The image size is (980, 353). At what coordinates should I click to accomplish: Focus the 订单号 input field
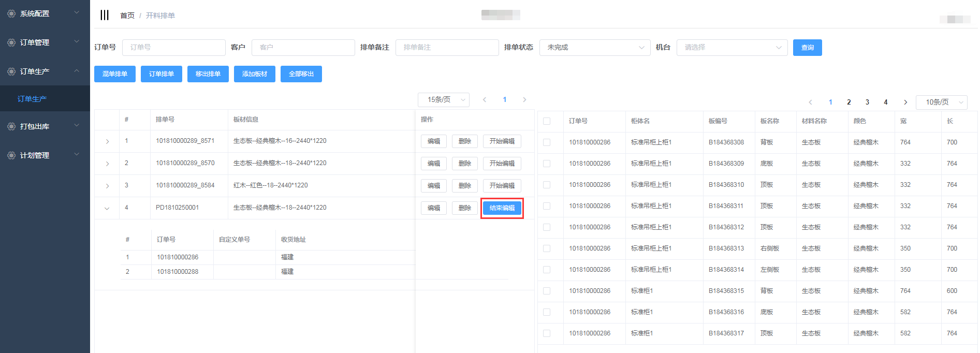pos(173,48)
